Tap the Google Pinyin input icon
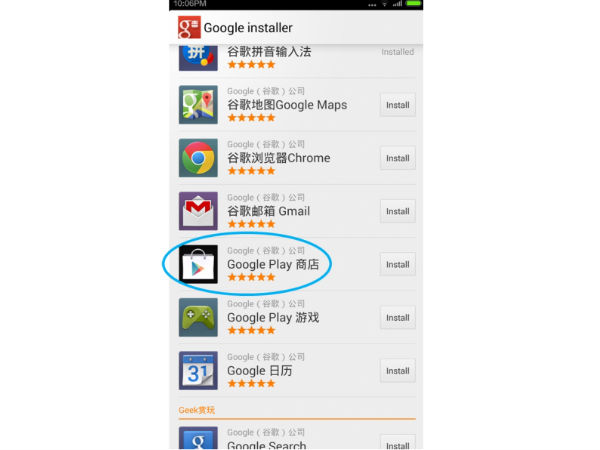Screen dimensions: 600x450 [198, 58]
